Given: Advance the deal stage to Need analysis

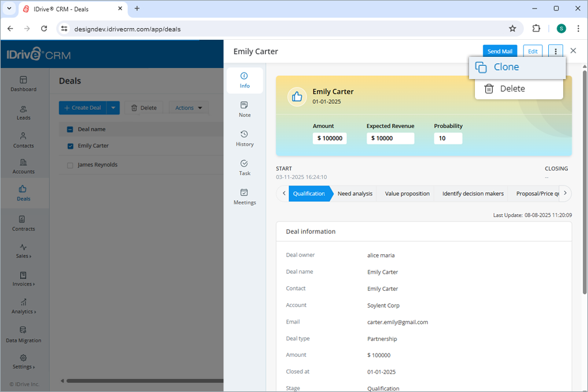Looking at the screenshot, I should 355,193.
